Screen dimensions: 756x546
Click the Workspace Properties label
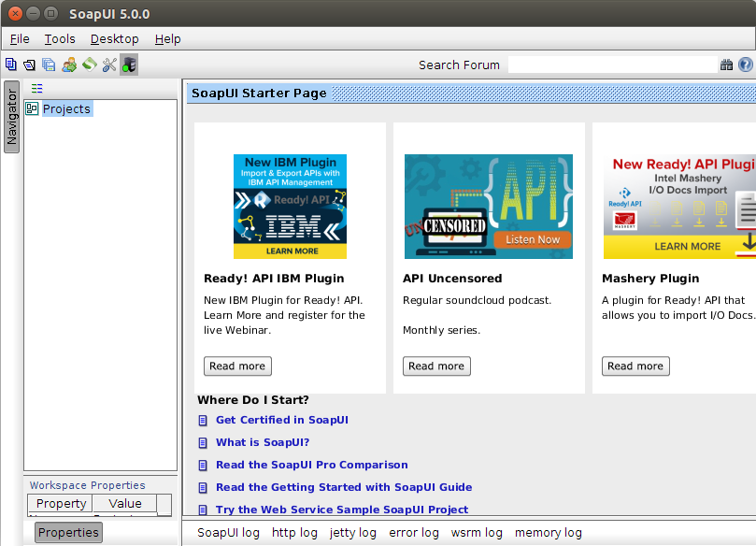(87, 485)
